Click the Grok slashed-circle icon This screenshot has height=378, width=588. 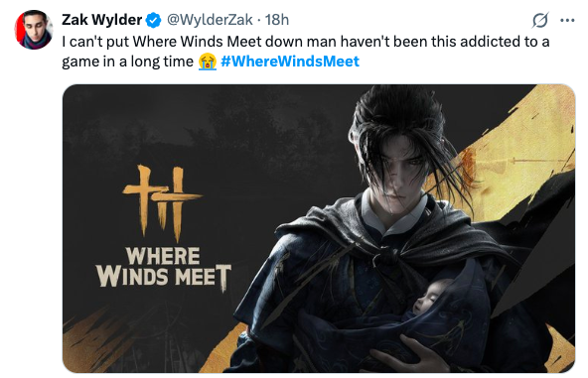pos(540,20)
